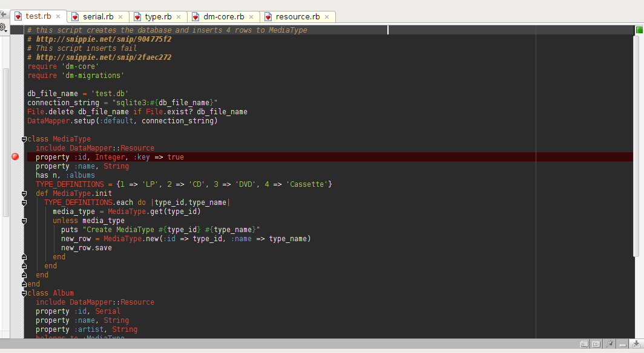Switch to the dm-core.rb tab
This screenshot has width=644, height=353.
[223, 17]
